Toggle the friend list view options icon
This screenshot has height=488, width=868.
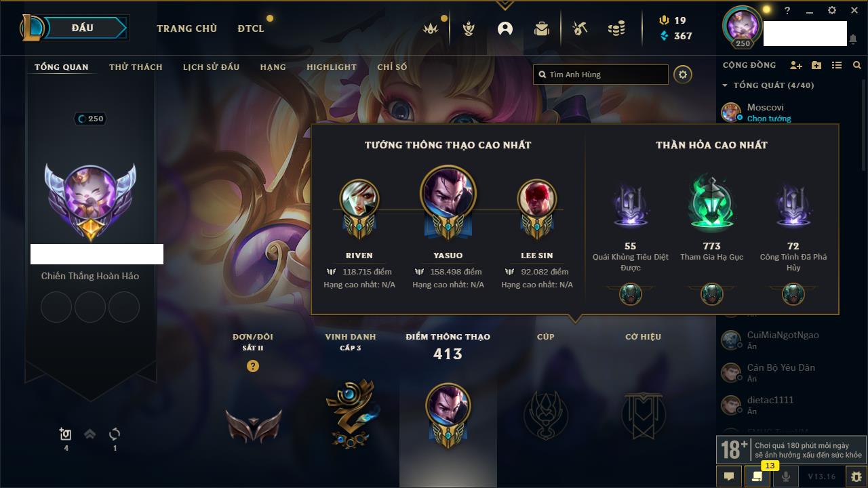[837, 65]
